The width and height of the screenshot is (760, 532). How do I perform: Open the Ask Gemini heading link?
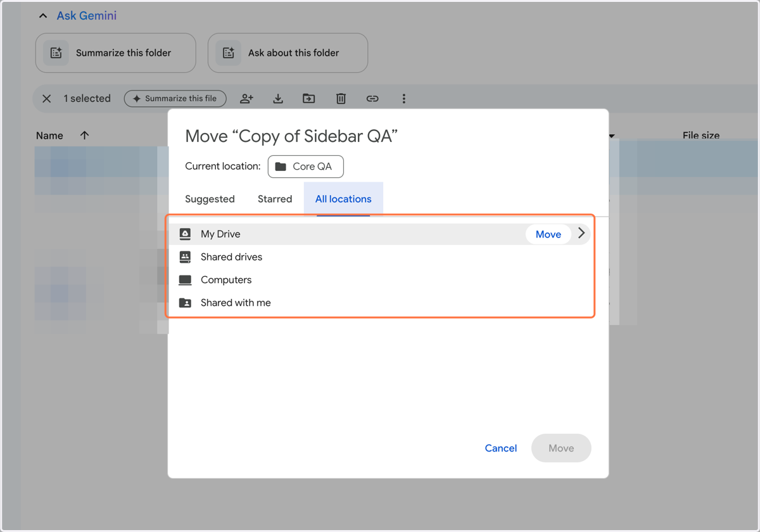[x=87, y=16]
